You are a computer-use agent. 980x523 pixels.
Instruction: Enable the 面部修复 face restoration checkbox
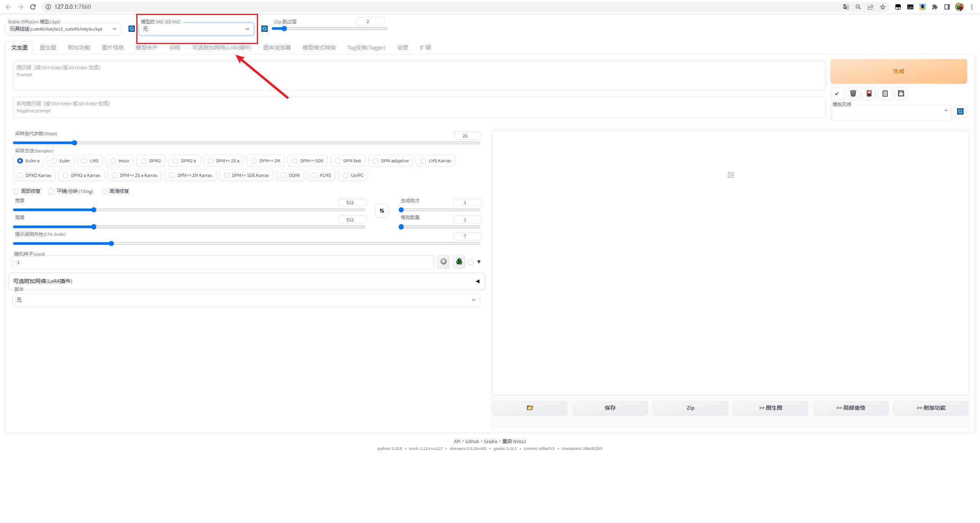click(x=16, y=191)
